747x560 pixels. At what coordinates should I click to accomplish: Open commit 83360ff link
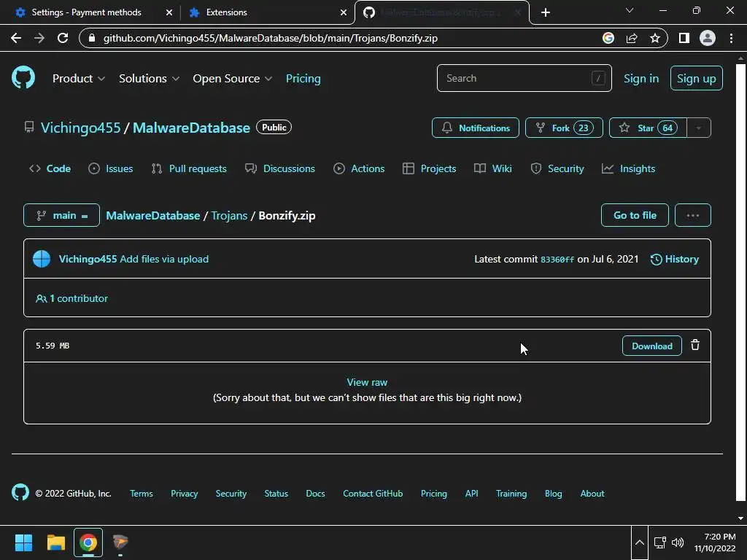click(x=557, y=260)
